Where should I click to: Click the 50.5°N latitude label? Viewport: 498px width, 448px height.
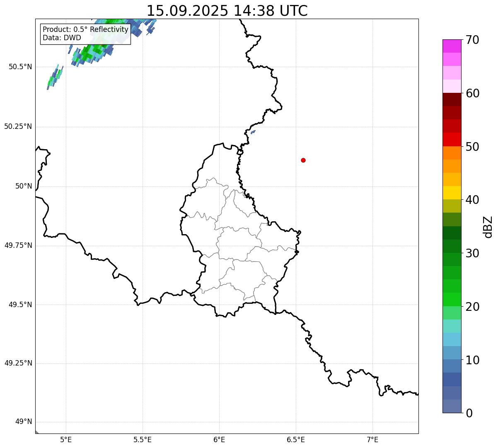pos(20,67)
